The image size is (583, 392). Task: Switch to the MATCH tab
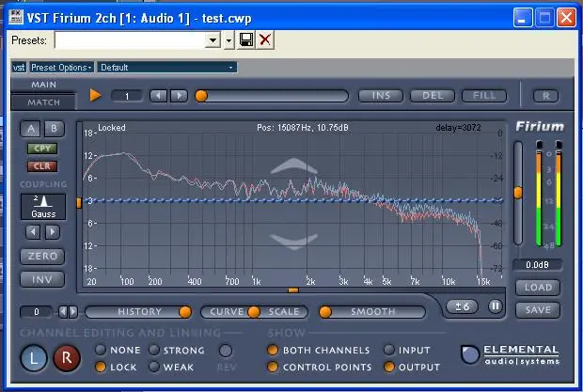43,102
